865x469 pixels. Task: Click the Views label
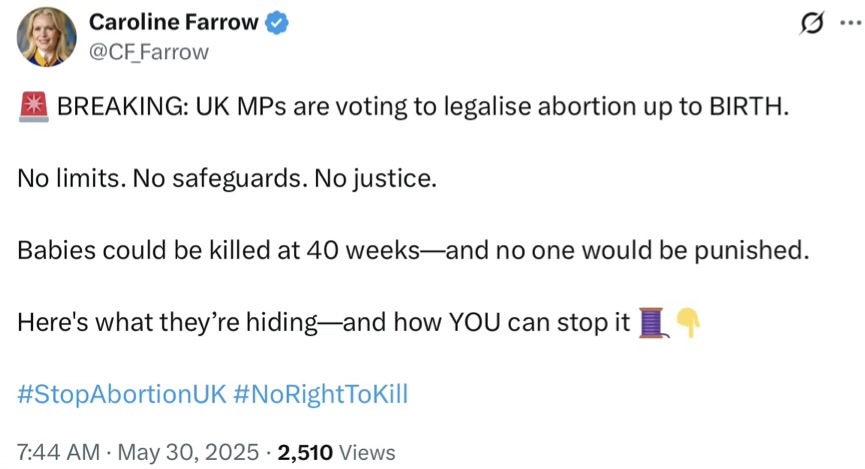[368, 452]
